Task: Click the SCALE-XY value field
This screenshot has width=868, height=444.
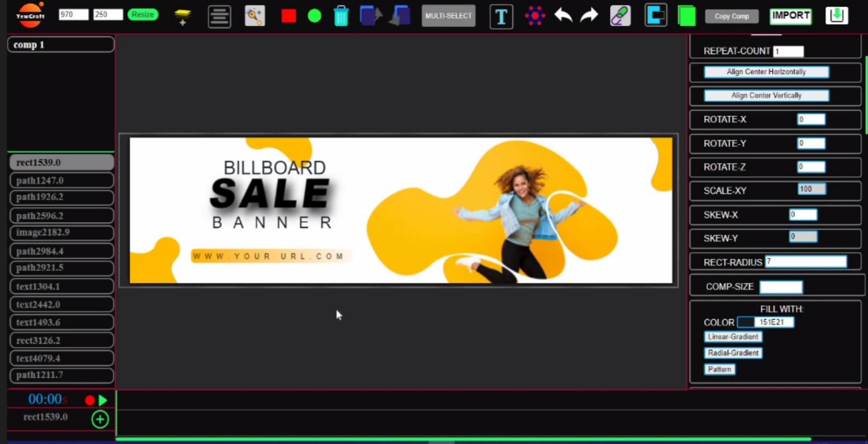Action: [812, 189]
